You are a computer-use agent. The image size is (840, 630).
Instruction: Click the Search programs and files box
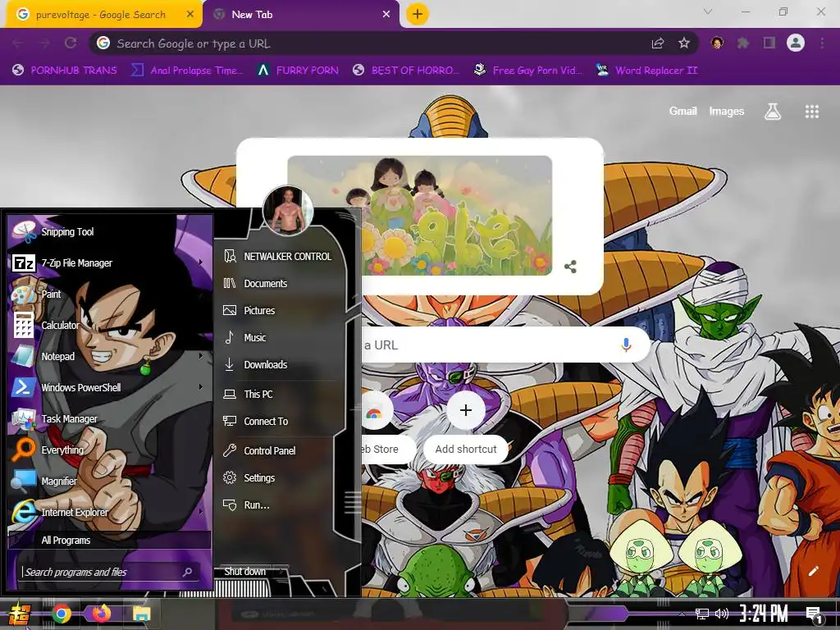109,572
